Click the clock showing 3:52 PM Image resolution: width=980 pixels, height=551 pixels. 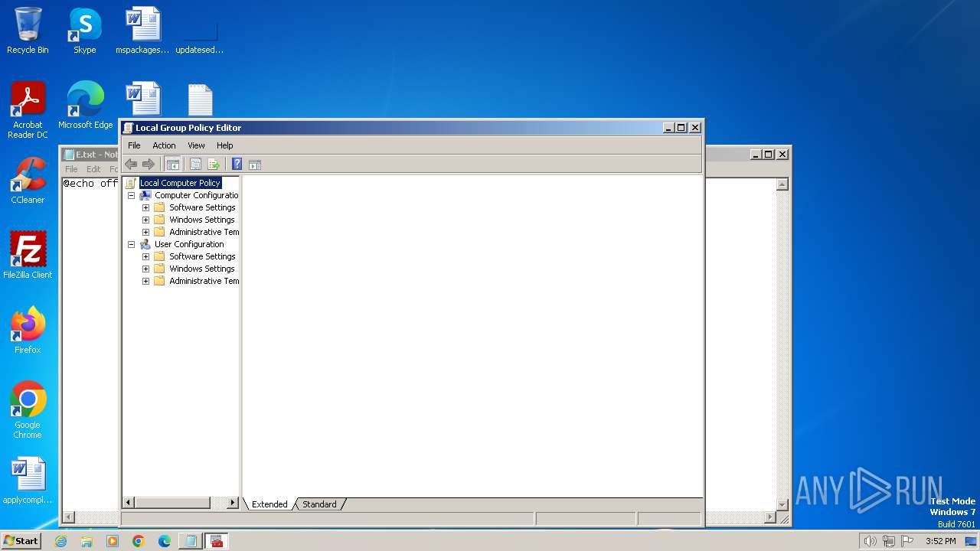[x=940, y=541]
